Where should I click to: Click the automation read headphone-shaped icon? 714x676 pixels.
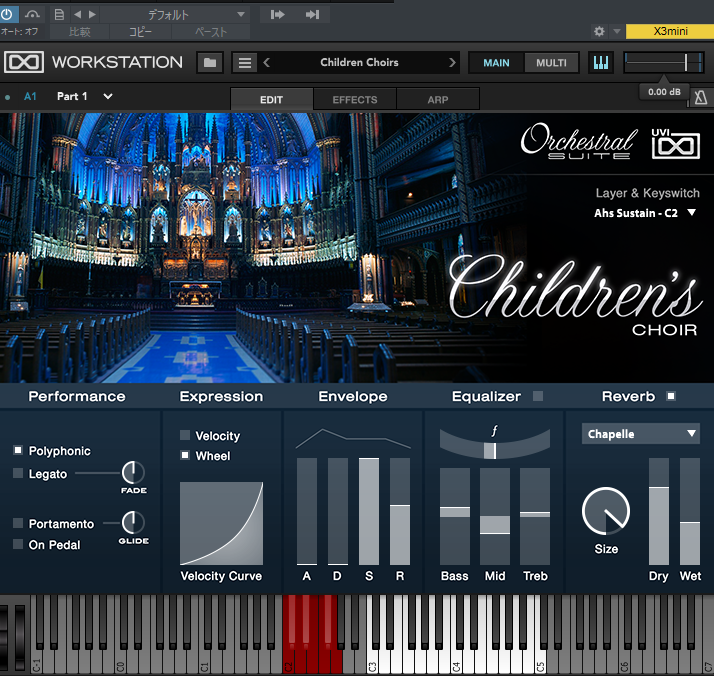(32, 15)
